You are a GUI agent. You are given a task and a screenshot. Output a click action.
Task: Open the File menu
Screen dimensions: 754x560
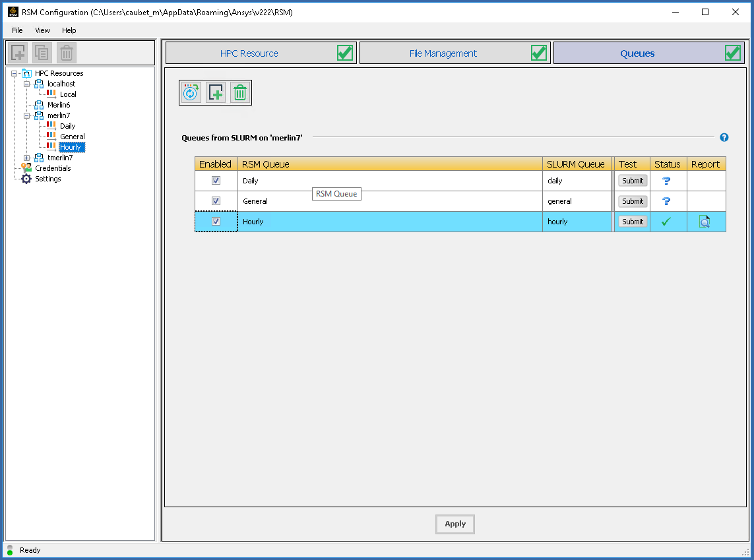point(17,30)
